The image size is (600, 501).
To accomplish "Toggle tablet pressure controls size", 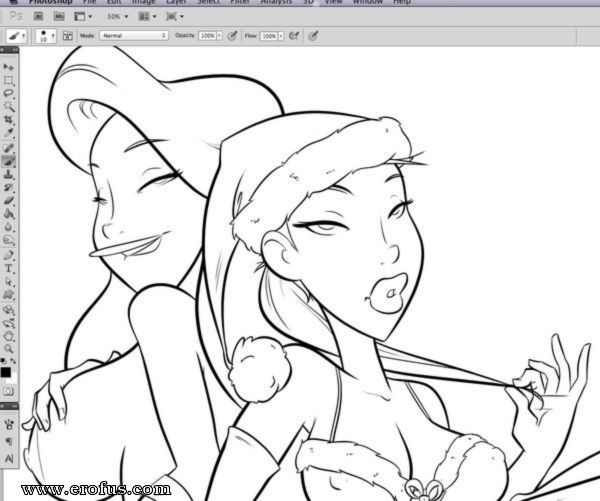I will [313, 36].
